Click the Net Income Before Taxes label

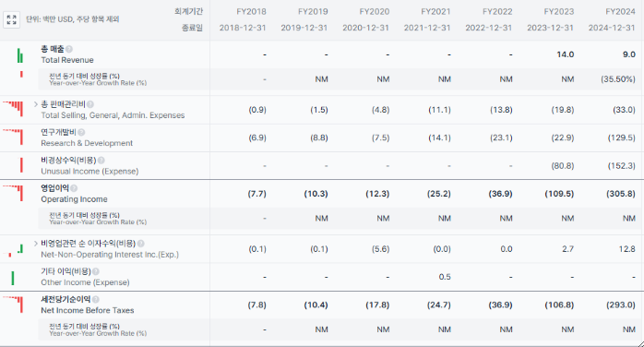coord(87,310)
